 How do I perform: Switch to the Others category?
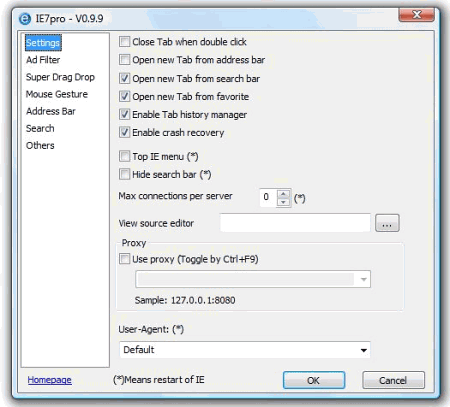coord(40,146)
